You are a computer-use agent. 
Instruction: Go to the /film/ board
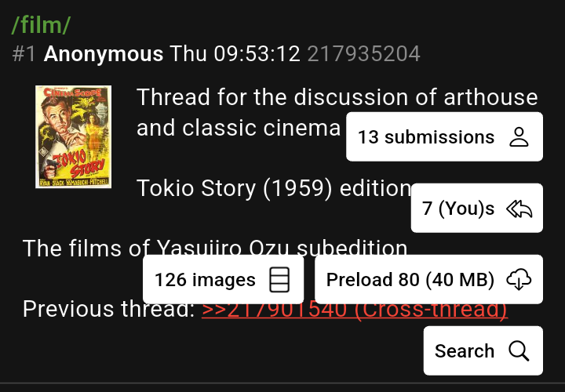[x=41, y=25]
